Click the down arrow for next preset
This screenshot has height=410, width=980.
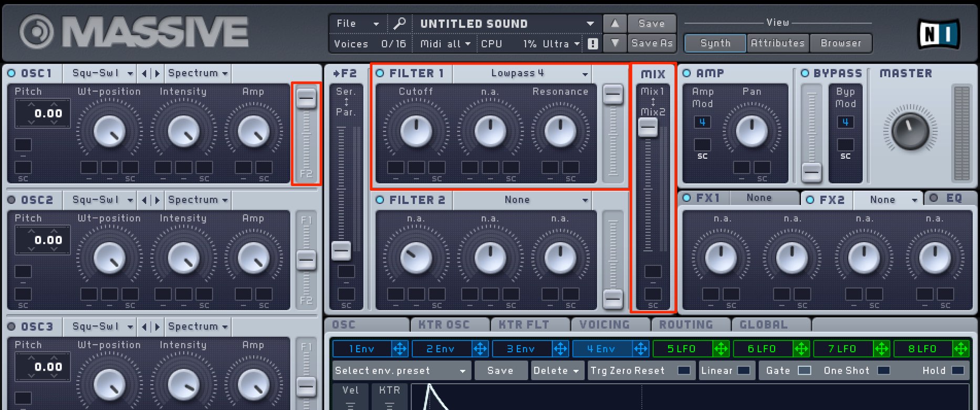[x=615, y=43]
